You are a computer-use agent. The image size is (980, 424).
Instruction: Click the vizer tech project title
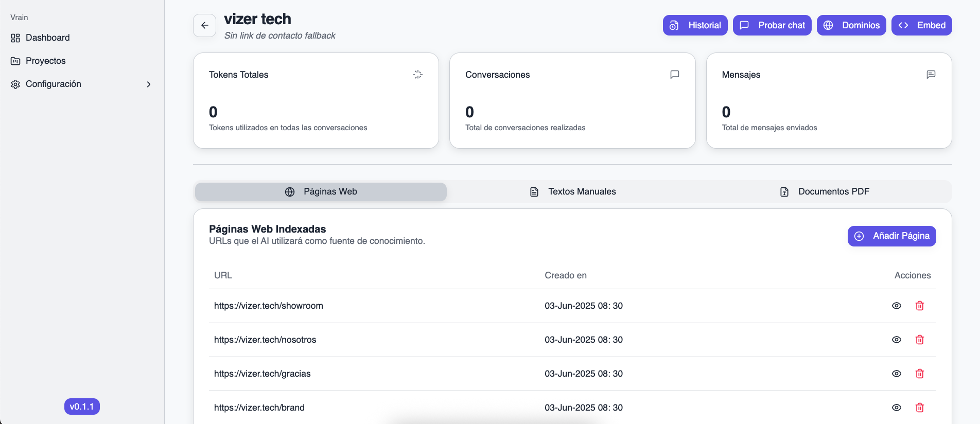[257, 19]
